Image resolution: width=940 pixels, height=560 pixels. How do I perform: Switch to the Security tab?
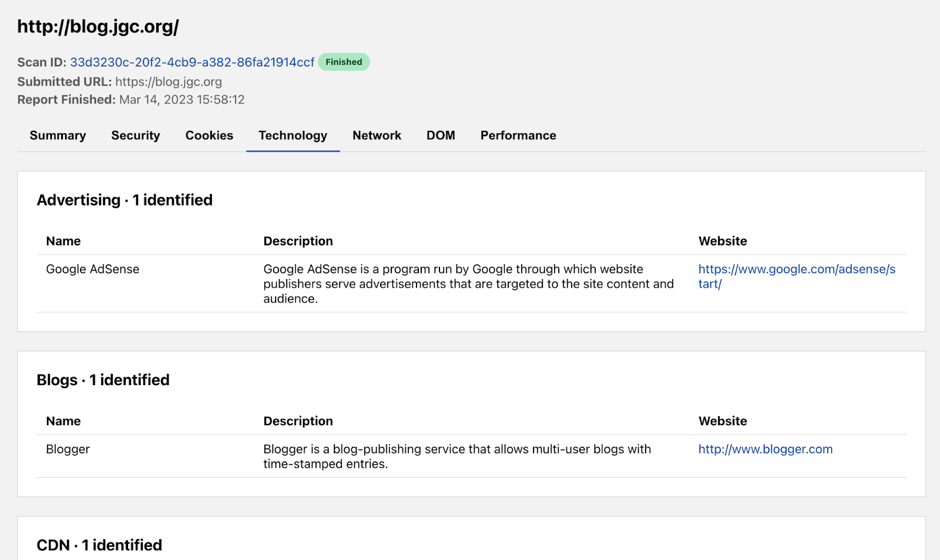coord(136,136)
